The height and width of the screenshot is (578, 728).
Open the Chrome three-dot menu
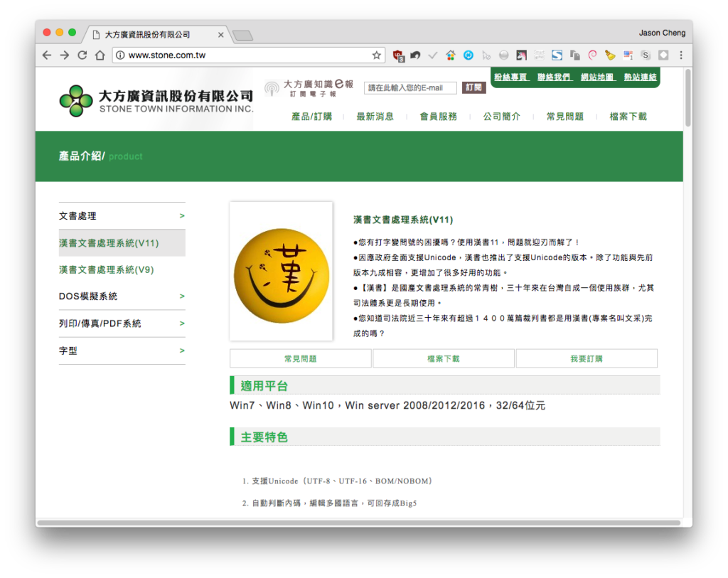coord(681,55)
